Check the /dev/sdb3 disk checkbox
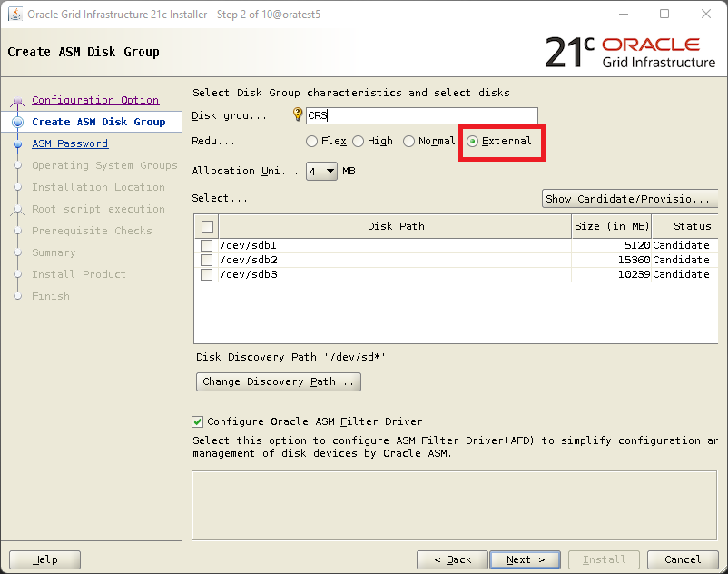 [207, 274]
